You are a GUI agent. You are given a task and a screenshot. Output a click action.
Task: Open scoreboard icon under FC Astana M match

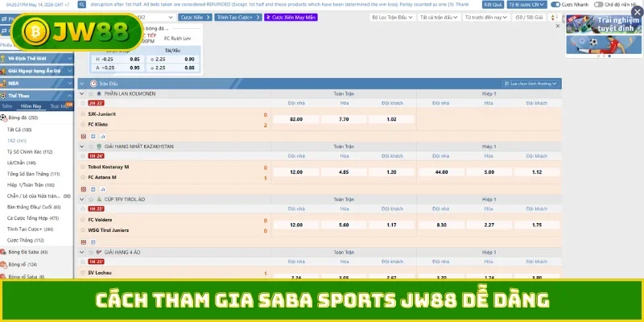point(84,189)
